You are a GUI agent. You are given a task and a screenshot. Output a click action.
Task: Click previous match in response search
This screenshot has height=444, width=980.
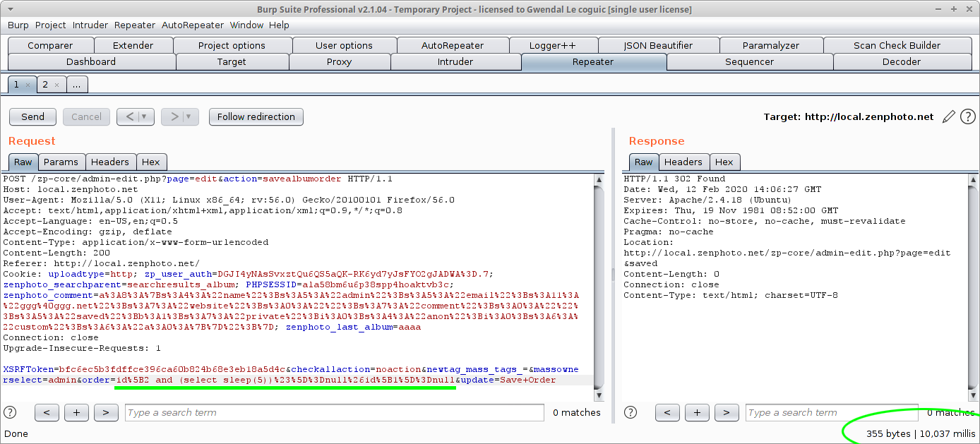point(667,412)
